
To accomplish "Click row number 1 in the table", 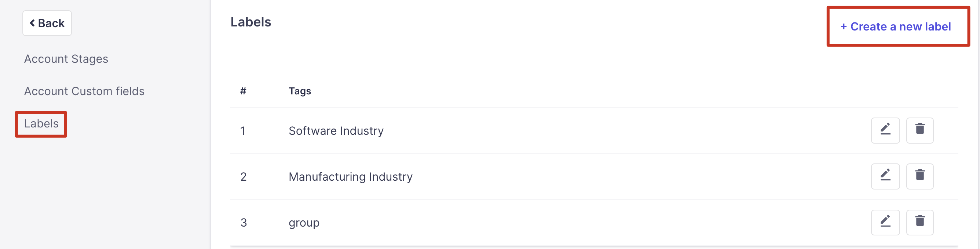I will [243, 131].
